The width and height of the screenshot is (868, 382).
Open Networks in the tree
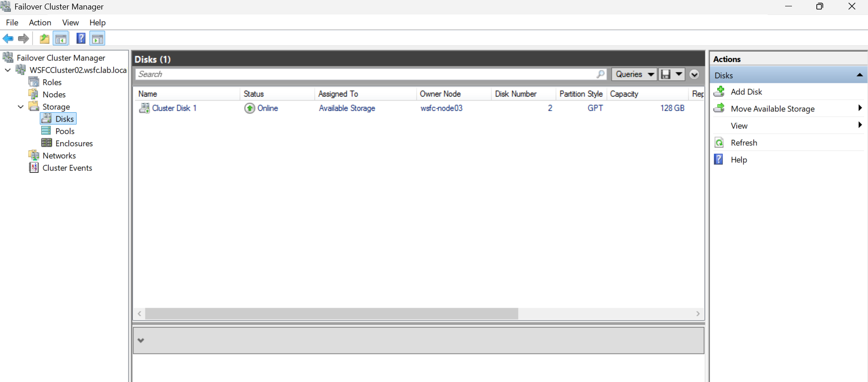(59, 155)
